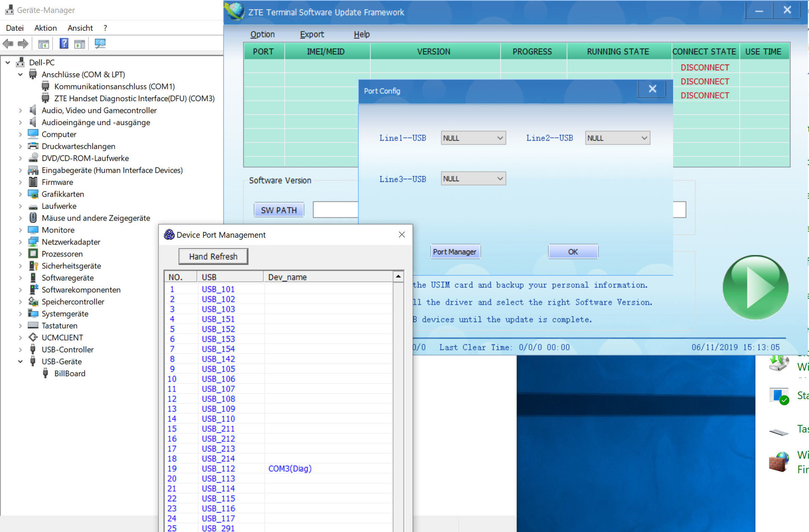This screenshot has height=532, width=809.
Task: Click the scan hardware monitor icon in toolbar
Action: pos(100,43)
